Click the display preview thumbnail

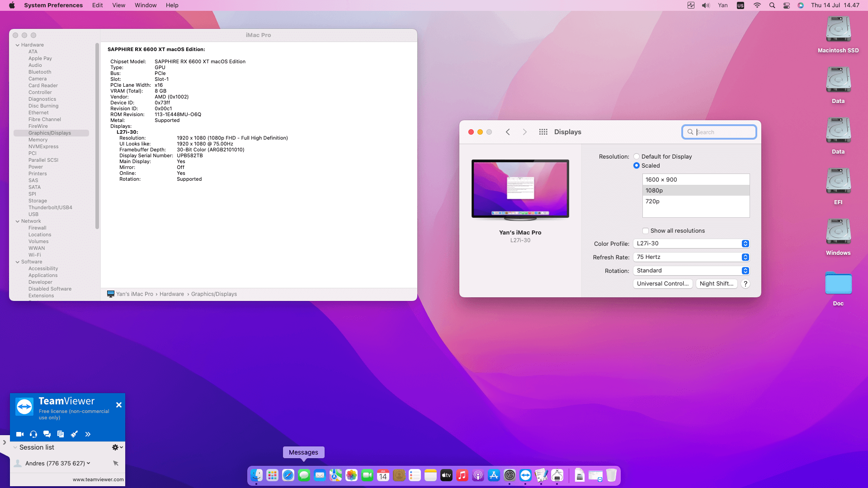click(520, 190)
